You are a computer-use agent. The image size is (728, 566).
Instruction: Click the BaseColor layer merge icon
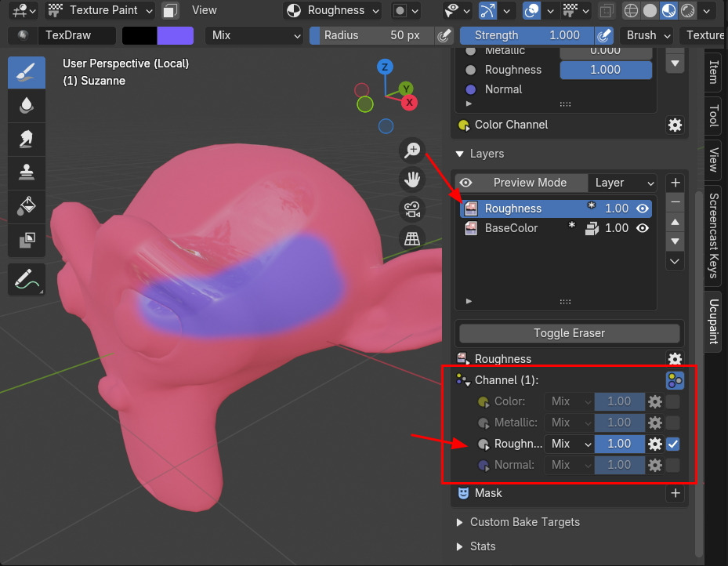click(592, 228)
